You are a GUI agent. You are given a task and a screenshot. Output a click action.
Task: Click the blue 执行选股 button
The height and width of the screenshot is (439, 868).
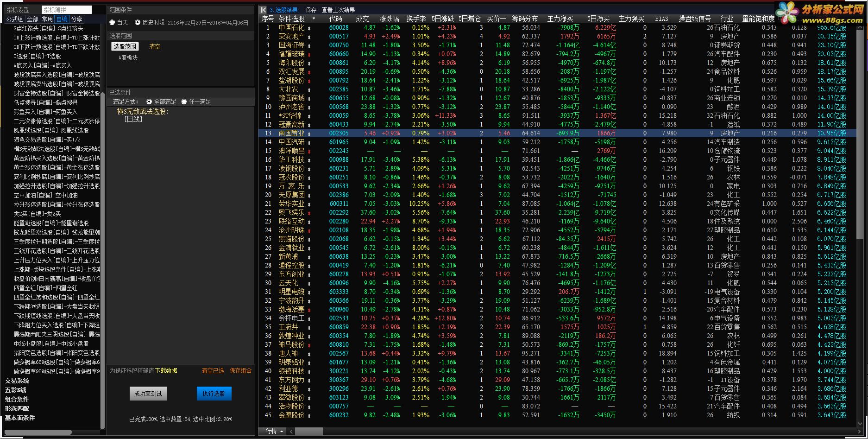[214, 394]
